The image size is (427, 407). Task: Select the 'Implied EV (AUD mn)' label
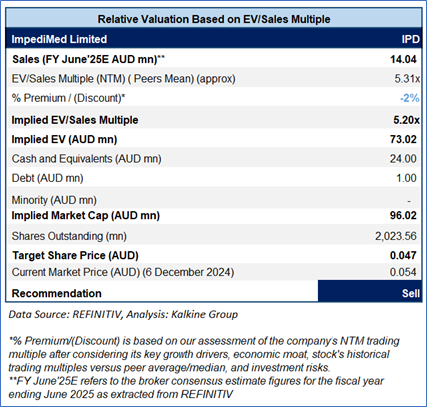(x=64, y=139)
